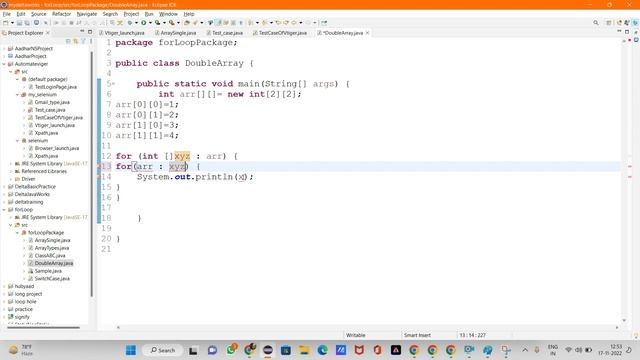Screen dimensions: 640x360
Task: Click the Smart Insert status bar entry
Action: pyautogui.click(x=417, y=335)
